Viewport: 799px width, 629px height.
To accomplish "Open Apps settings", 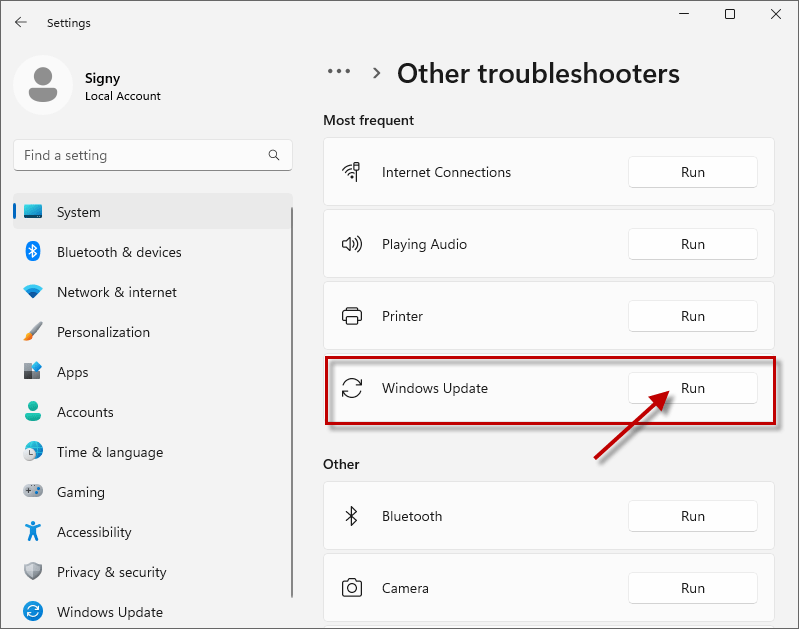I will 153,372.
